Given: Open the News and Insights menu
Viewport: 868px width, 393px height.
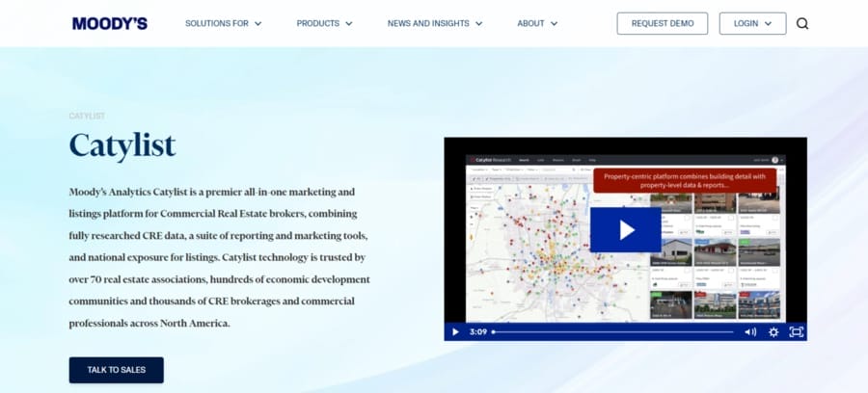Looking at the screenshot, I should 435,23.
